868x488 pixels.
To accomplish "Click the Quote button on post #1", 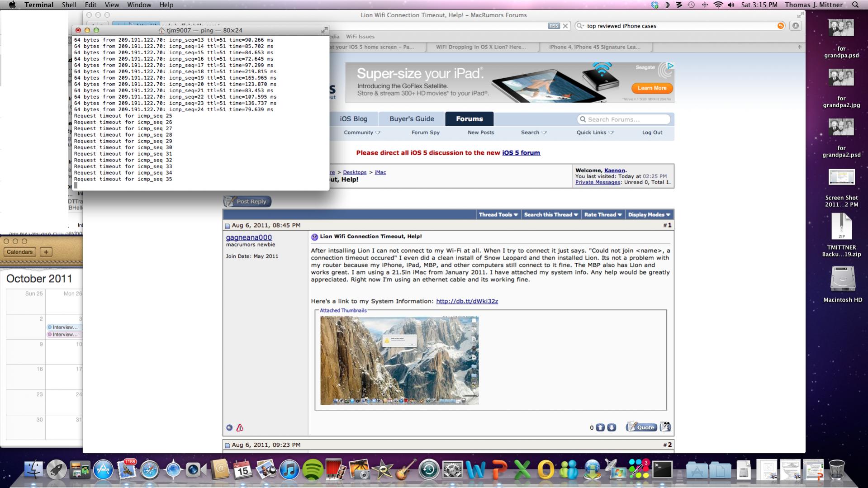I will pos(641,427).
